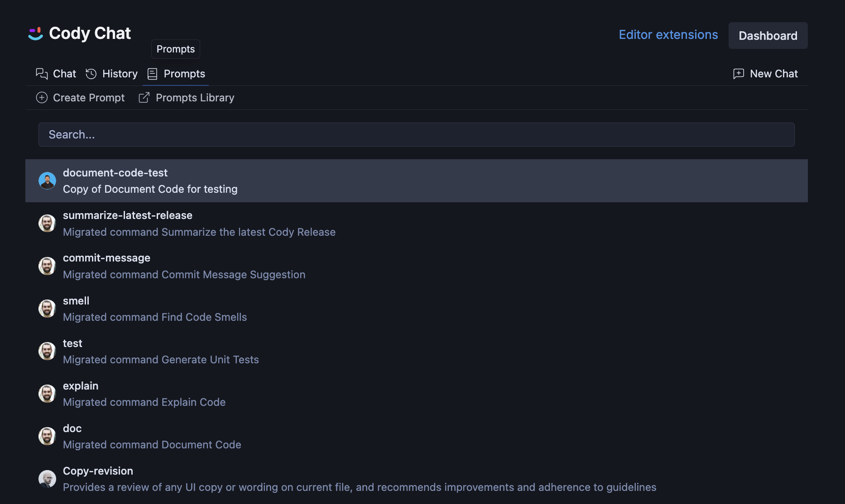Click the History clock icon
Screen dimensions: 845x504
(x=91, y=74)
